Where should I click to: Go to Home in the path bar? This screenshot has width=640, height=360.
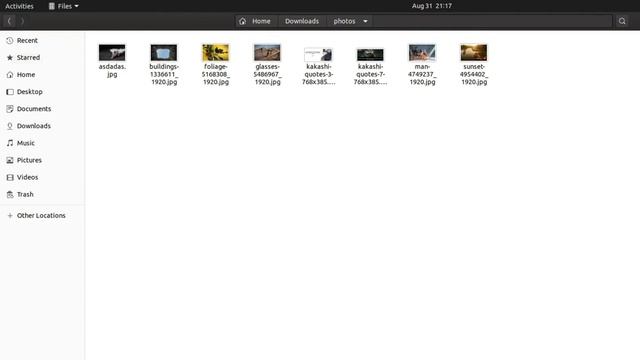click(261, 21)
